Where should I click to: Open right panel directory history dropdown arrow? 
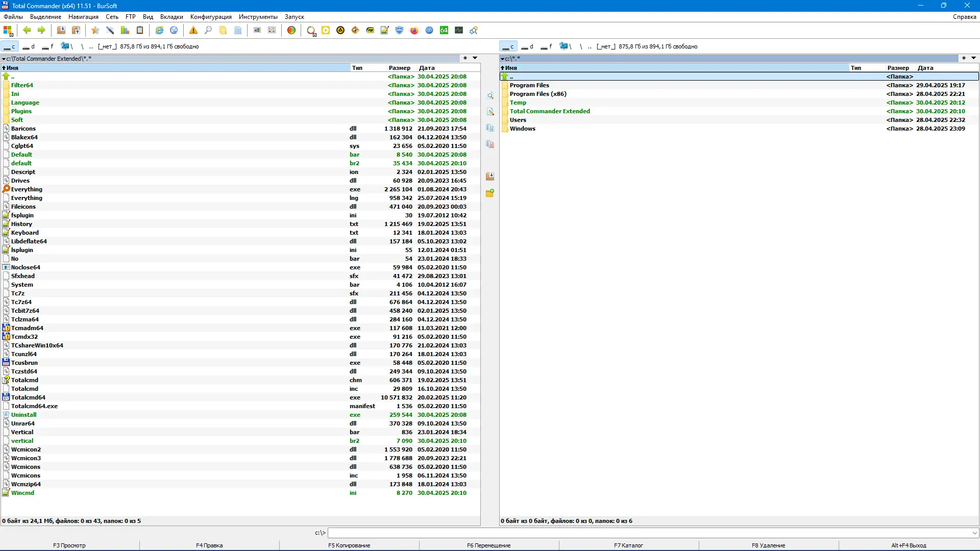point(973,58)
